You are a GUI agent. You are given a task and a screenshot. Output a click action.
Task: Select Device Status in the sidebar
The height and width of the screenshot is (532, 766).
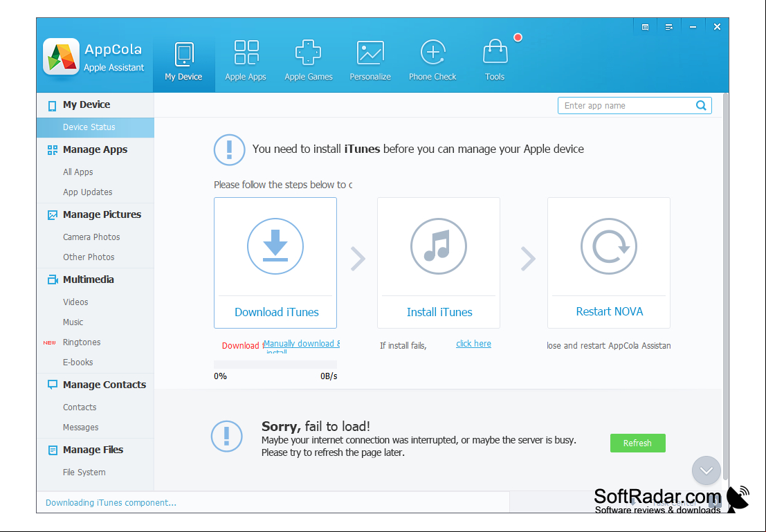pos(95,127)
